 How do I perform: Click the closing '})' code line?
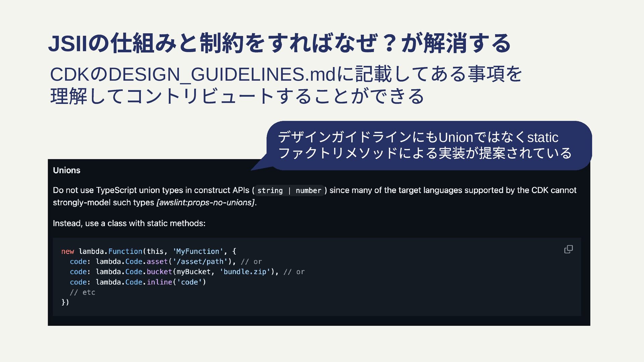[x=65, y=302]
